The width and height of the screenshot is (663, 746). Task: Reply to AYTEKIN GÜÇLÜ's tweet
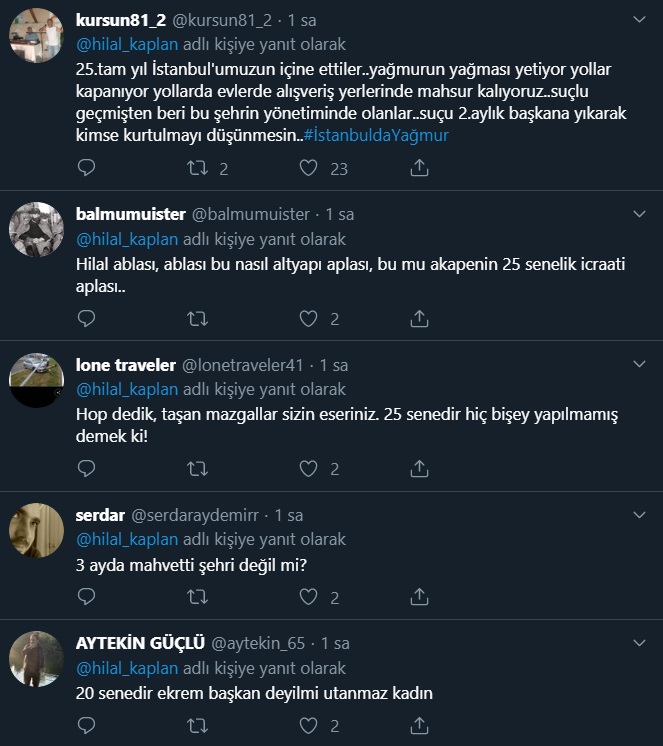click(87, 726)
